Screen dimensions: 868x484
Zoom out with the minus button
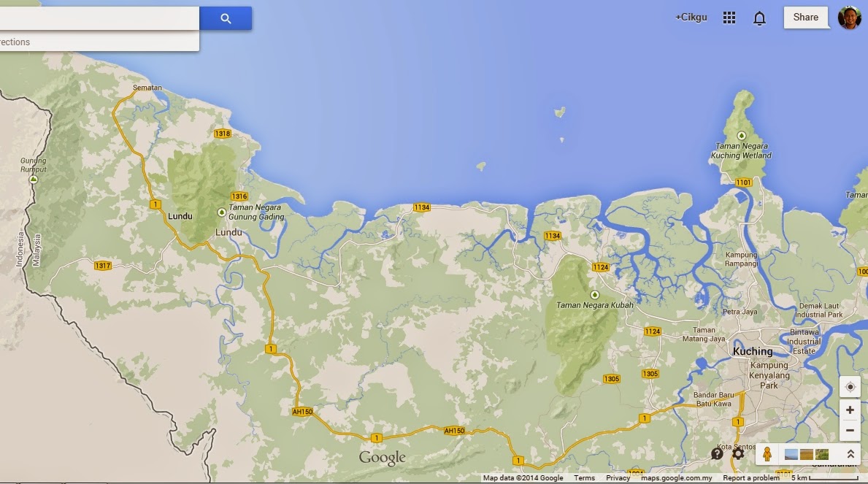click(x=850, y=430)
